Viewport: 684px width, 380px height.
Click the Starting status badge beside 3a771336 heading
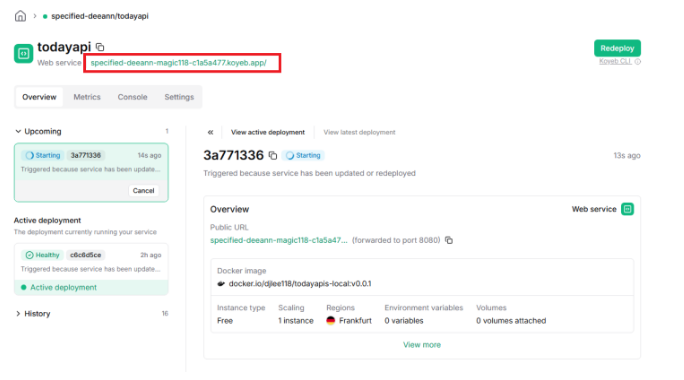point(303,155)
